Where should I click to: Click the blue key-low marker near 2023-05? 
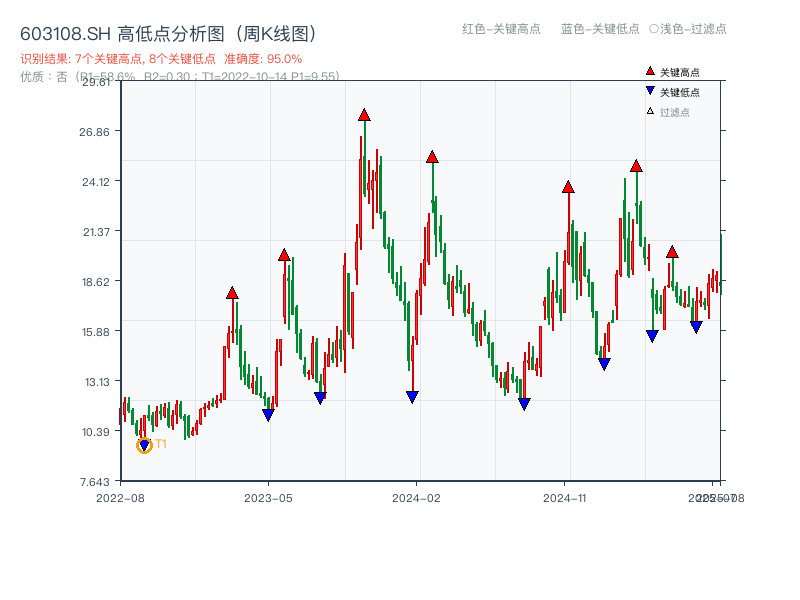tap(268, 413)
